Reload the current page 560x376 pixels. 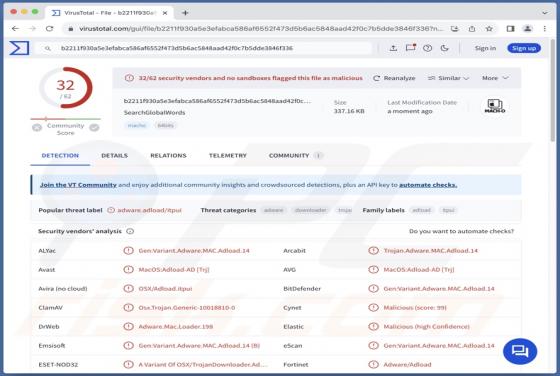50,29
